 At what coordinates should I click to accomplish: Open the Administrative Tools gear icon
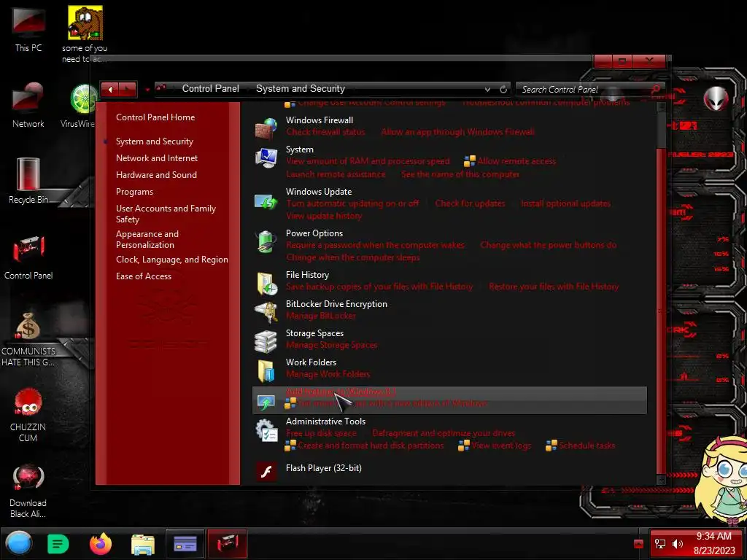pyautogui.click(x=266, y=430)
